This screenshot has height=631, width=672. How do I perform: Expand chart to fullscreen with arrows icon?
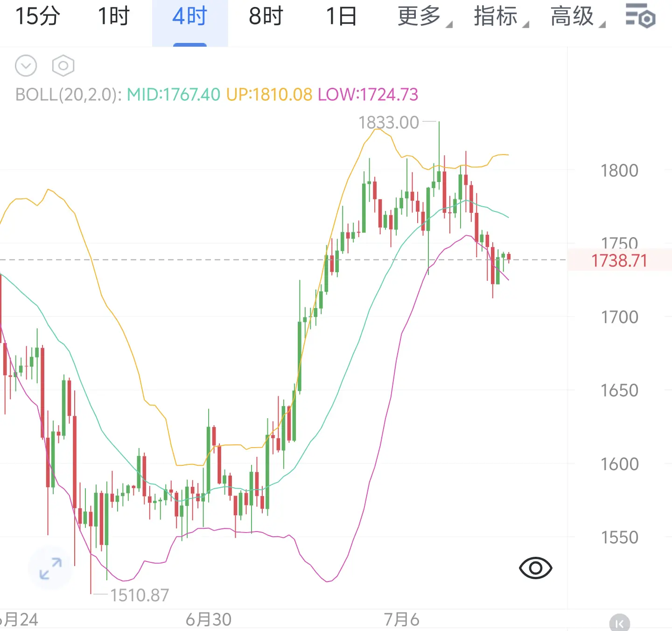click(50, 568)
